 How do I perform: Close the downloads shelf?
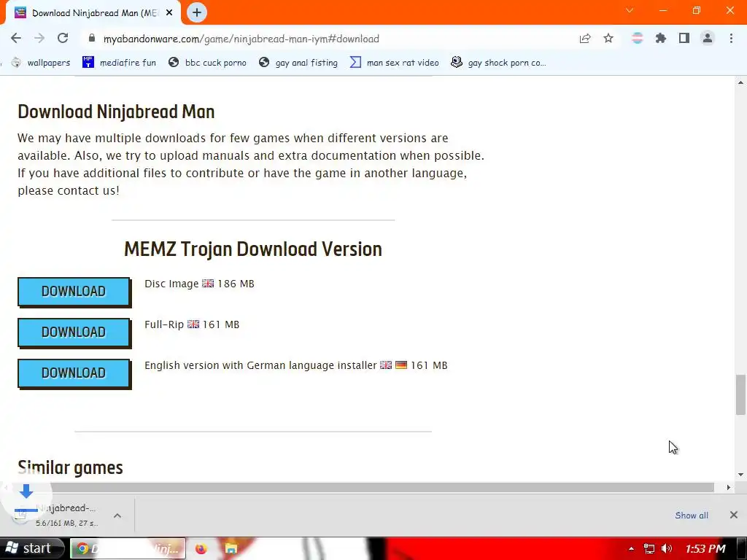(x=734, y=515)
